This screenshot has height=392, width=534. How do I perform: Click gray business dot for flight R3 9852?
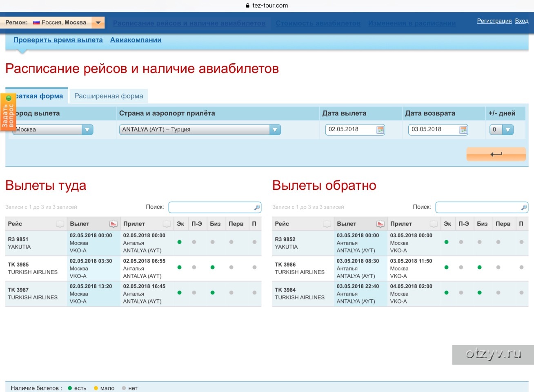coord(479,242)
